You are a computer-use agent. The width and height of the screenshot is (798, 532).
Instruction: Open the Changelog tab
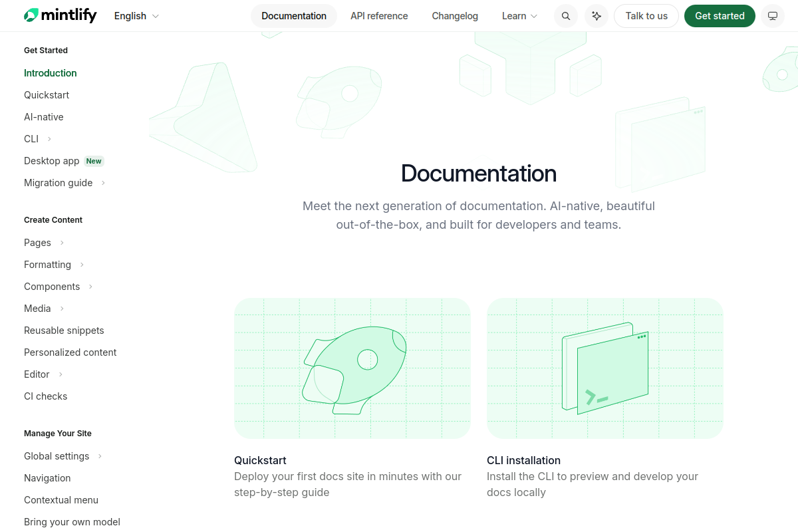coord(455,16)
